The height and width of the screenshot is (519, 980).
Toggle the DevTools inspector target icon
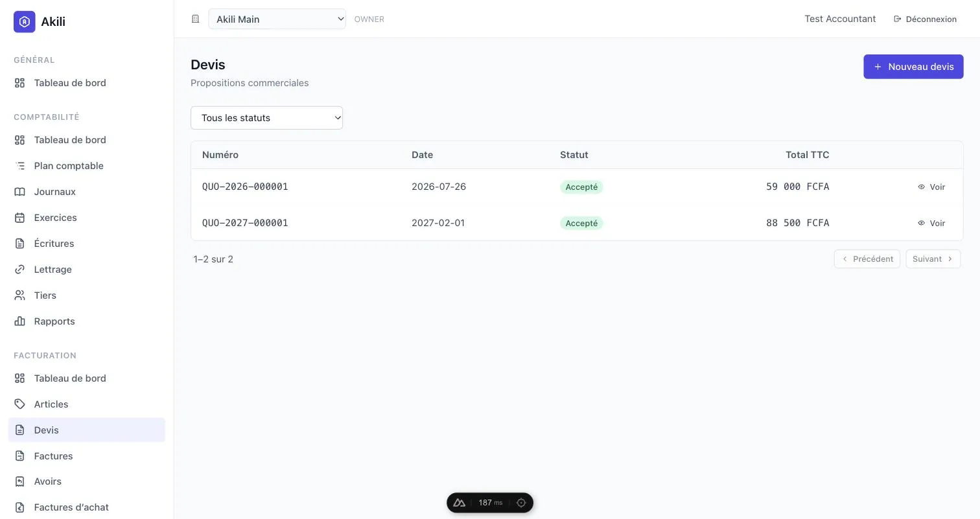(x=521, y=503)
